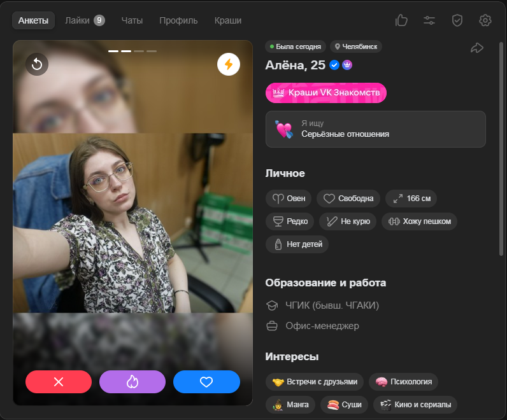Open the Я ищу Серьёзные отношения card
Image resolution: width=507 pixels, height=420 pixels.
coord(376,129)
